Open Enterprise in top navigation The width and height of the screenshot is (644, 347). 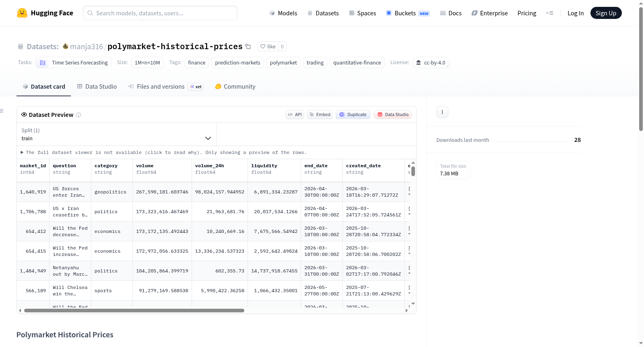coord(489,13)
